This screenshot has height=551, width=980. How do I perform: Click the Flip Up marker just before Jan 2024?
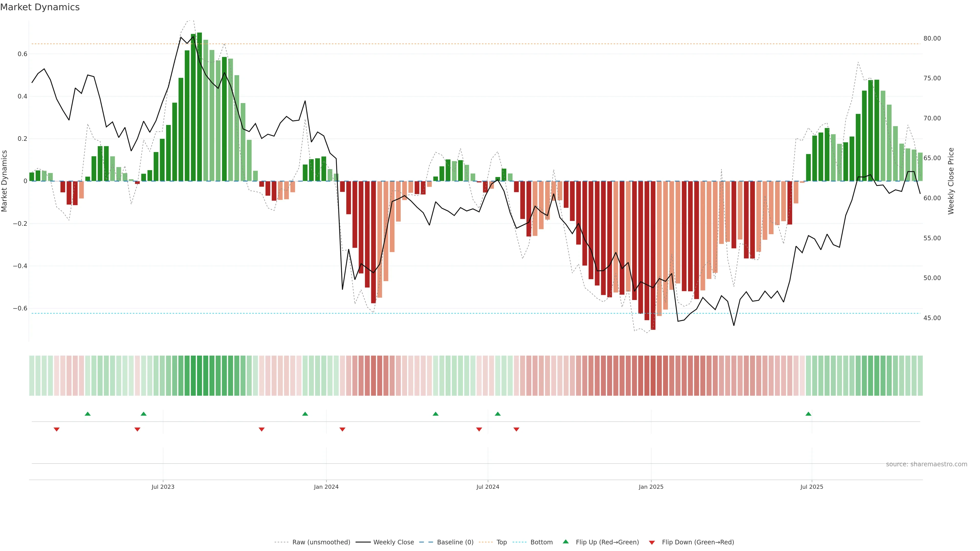[305, 414]
